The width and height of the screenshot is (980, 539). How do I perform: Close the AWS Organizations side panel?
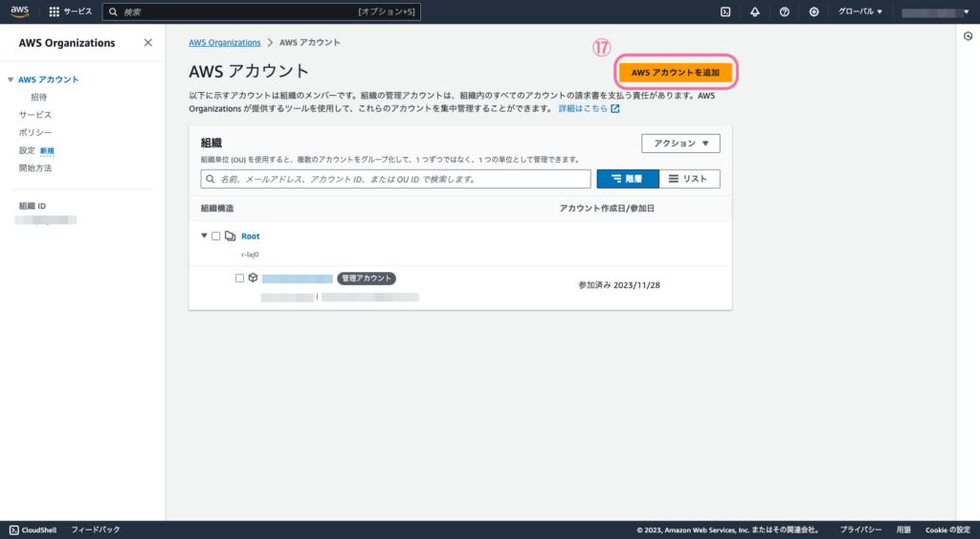[148, 42]
